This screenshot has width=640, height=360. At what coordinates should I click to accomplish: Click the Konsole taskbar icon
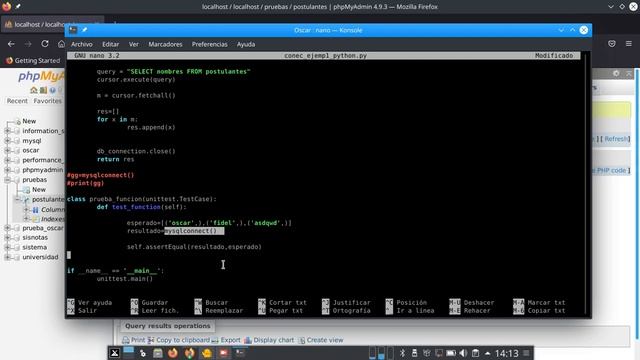click(x=240, y=353)
